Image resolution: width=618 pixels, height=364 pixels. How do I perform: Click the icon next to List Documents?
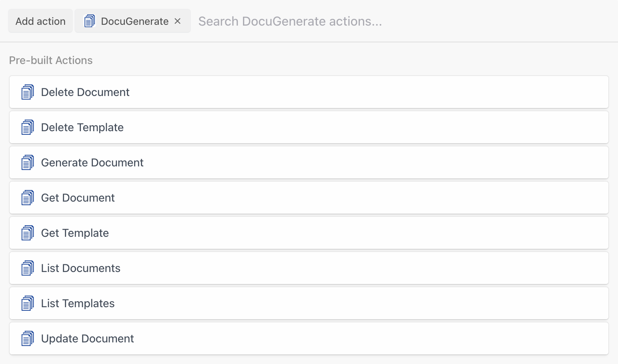tap(28, 268)
